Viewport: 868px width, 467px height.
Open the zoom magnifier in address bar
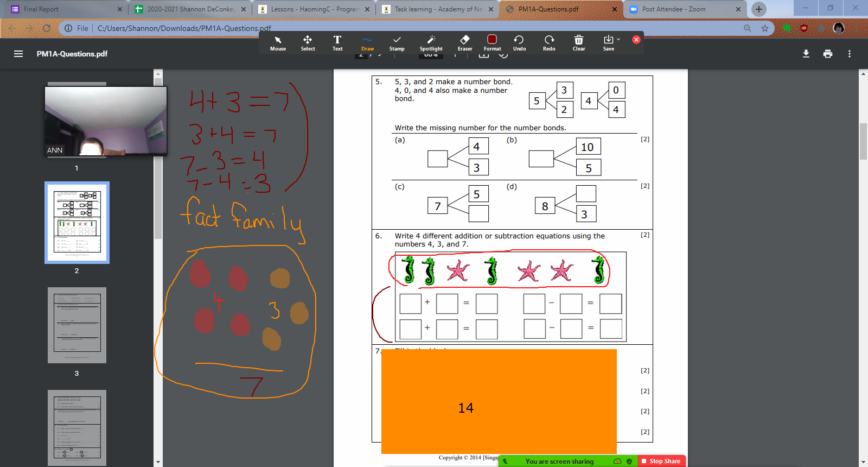click(748, 28)
